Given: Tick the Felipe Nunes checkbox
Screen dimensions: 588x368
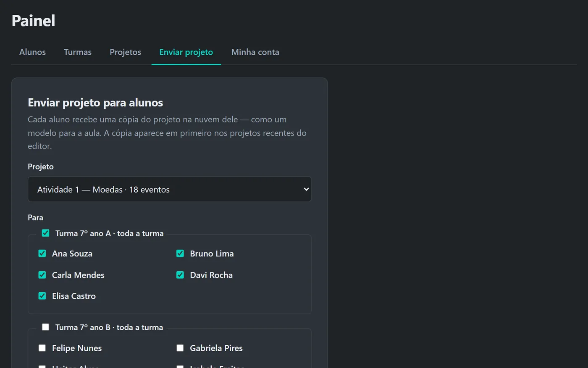Looking at the screenshot, I should 42,348.
